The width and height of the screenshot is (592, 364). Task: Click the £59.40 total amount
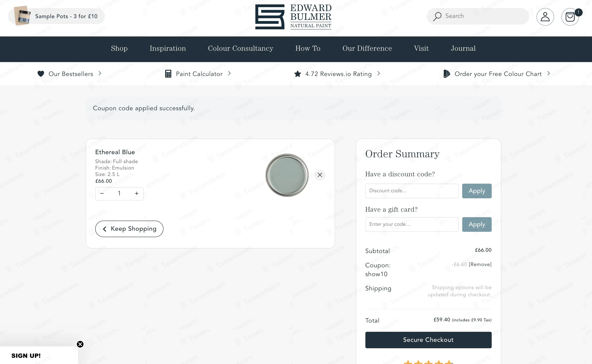coord(442,320)
